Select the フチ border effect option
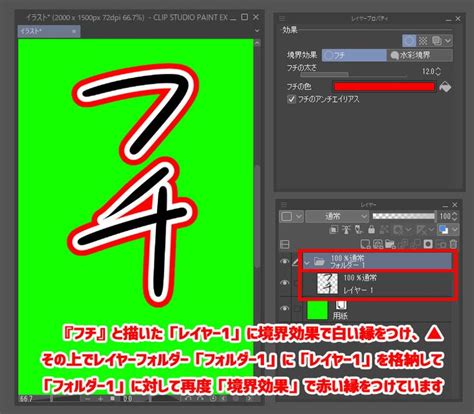This screenshot has width=474, height=414. click(x=354, y=55)
